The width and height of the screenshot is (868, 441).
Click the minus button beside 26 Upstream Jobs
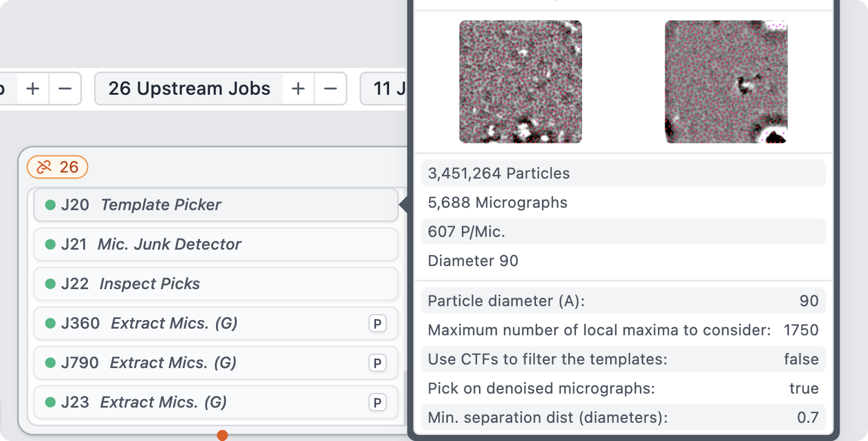click(x=330, y=89)
